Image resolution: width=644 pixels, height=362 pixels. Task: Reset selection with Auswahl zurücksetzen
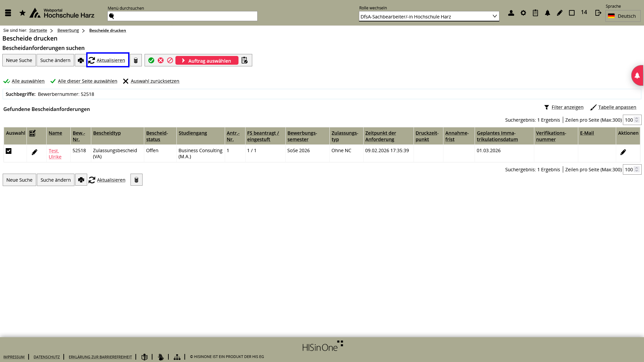[155, 81]
